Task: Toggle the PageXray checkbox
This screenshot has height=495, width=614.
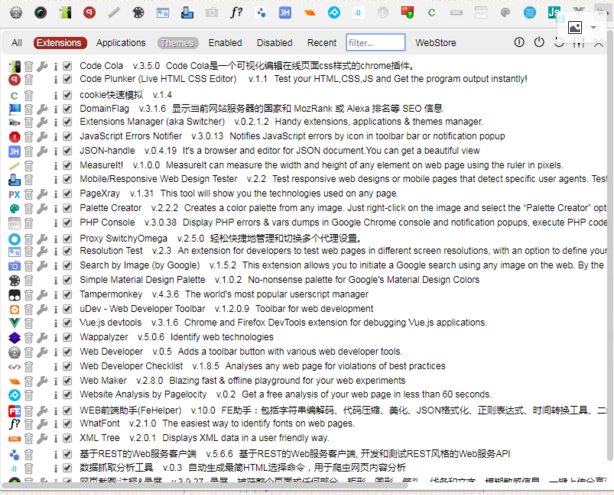Action: click(x=67, y=193)
